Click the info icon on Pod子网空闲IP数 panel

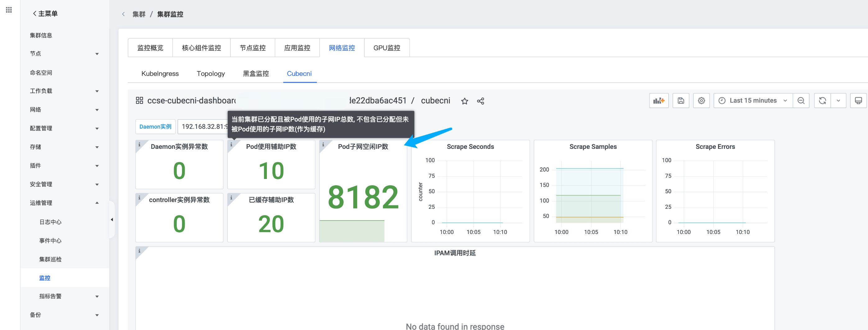pos(323,144)
